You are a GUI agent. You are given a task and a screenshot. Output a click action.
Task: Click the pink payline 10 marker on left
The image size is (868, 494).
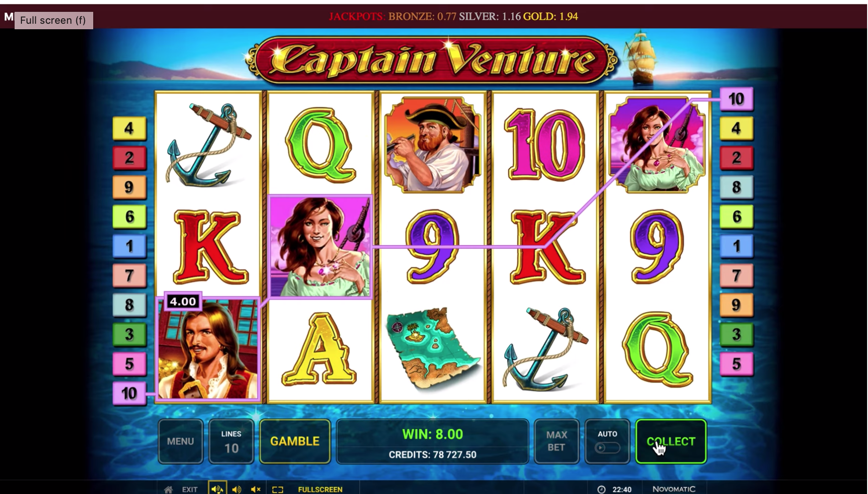coord(129,393)
